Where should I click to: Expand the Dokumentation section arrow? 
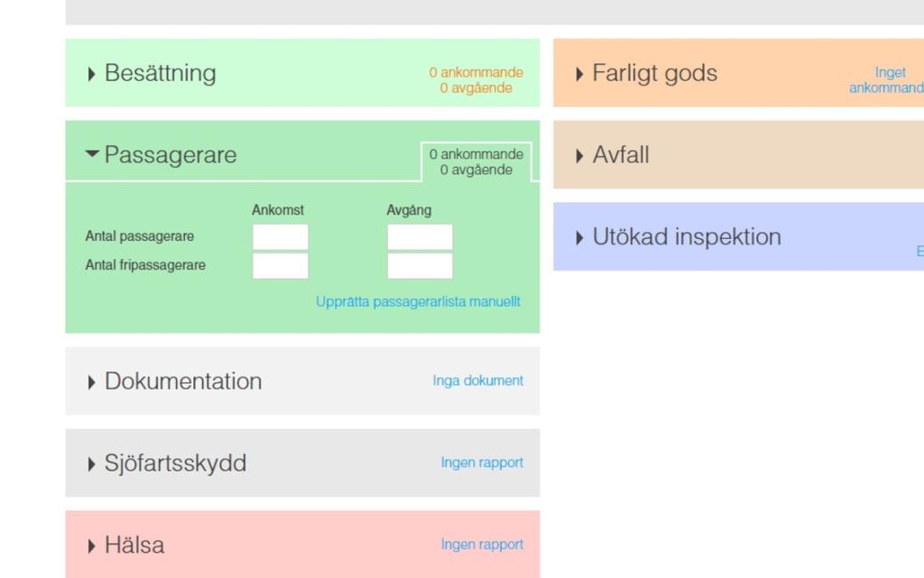click(x=91, y=382)
